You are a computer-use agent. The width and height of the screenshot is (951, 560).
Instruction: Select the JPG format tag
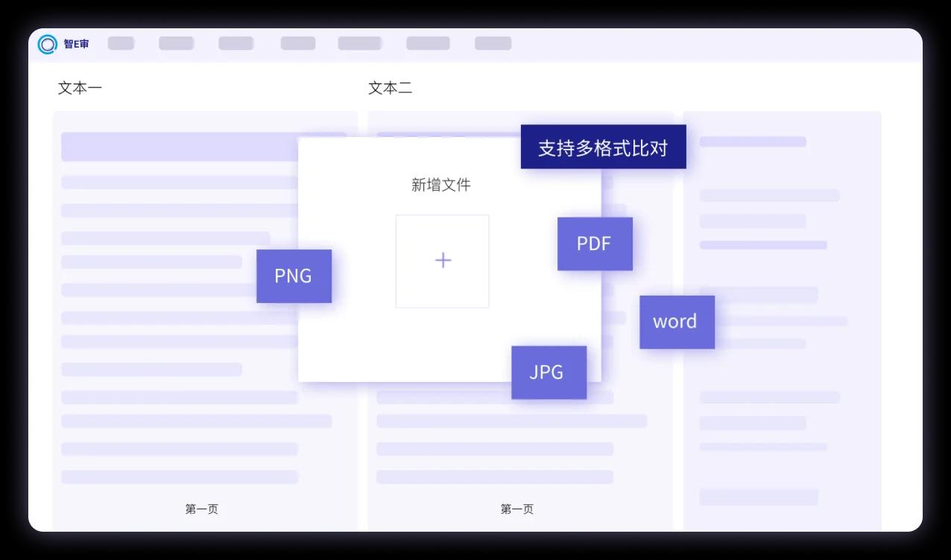(549, 372)
